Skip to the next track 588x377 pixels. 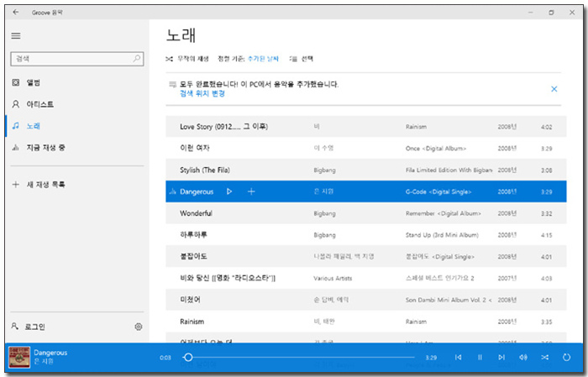(501, 357)
